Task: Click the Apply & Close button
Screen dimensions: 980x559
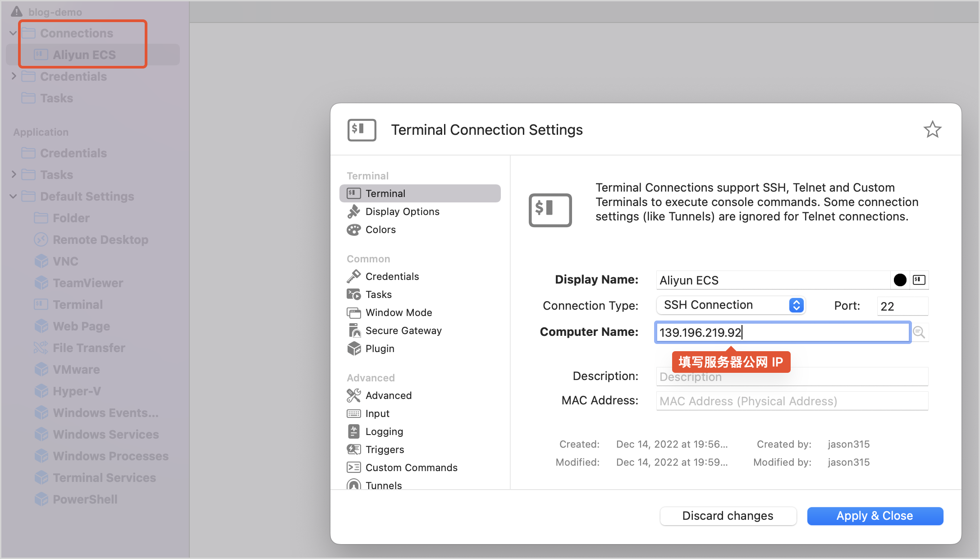Action: (x=875, y=516)
